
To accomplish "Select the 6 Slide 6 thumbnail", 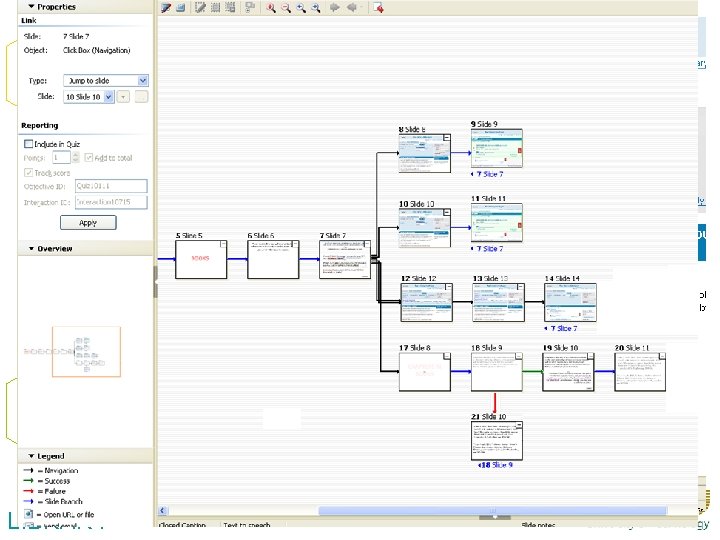I will 273,259.
